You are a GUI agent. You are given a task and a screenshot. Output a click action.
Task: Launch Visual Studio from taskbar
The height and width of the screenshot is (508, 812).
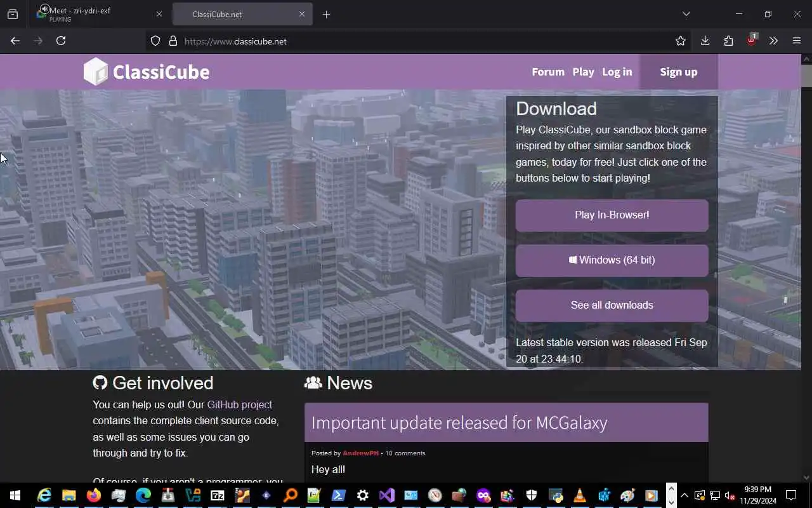click(387, 495)
